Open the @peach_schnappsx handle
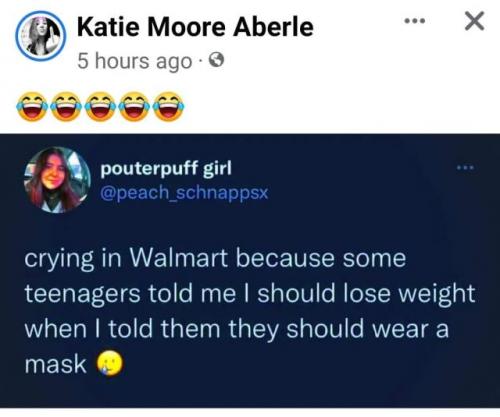 184,192
